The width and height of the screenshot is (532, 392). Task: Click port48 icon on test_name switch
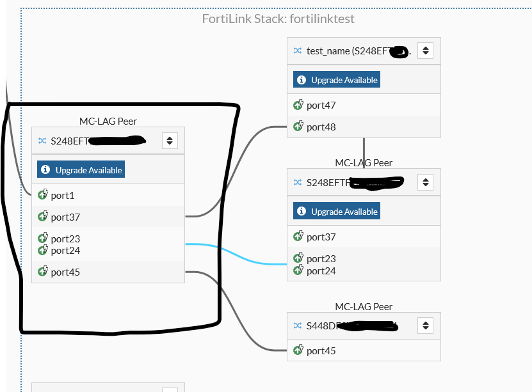pos(298,127)
